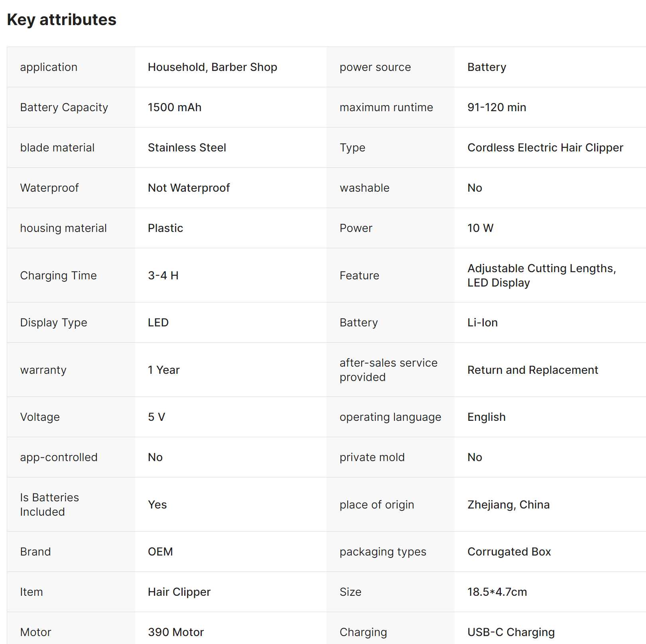Click the English operating language value

tap(486, 417)
